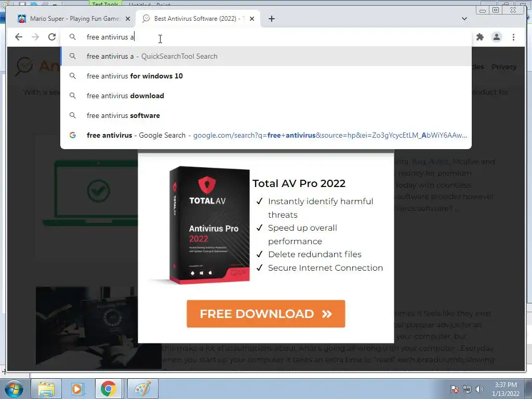Open Chrome's three-dot menu
Image resolution: width=532 pixels, height=399 pixels.
pos(513,37)
